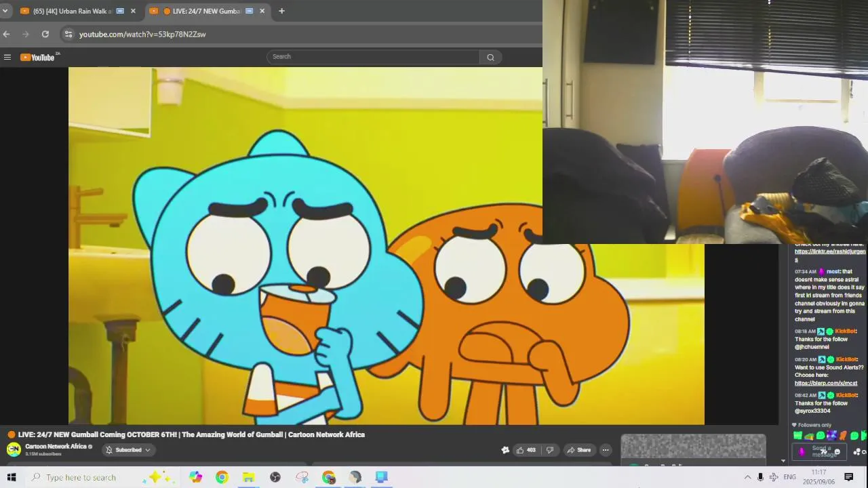Switch to the LIVE 24/7 NEW Gumball tab
868x488 pixels.
pyautogui.click(x=206, y=11)
